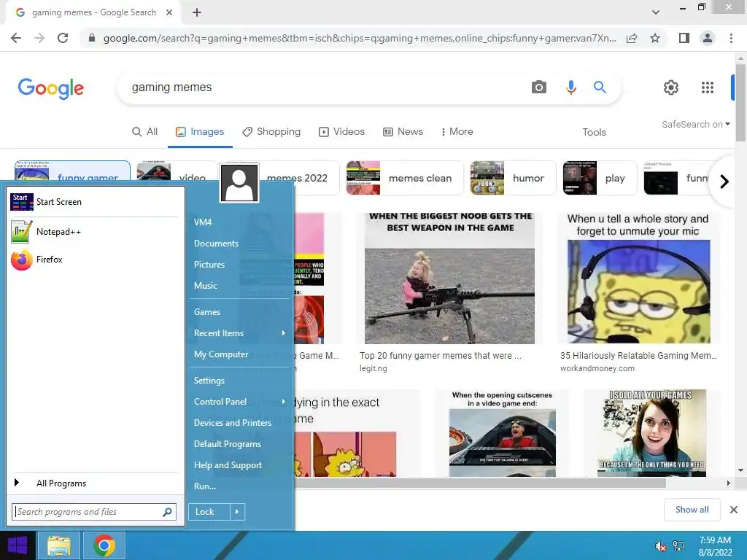The image size is (747, 560).
Task: Open Google quick settings gear
Action: click(671, 87)
